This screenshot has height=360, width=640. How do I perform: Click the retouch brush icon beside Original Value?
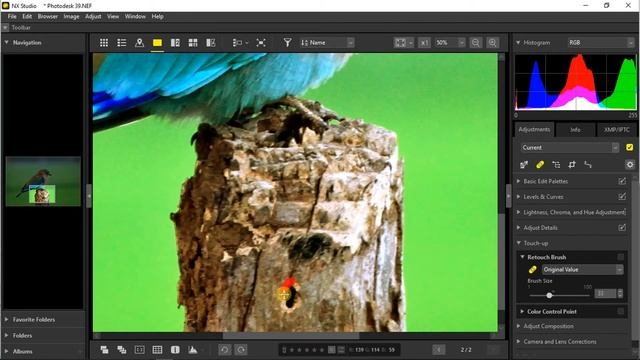pyautogui.click(x=533, y=270)
